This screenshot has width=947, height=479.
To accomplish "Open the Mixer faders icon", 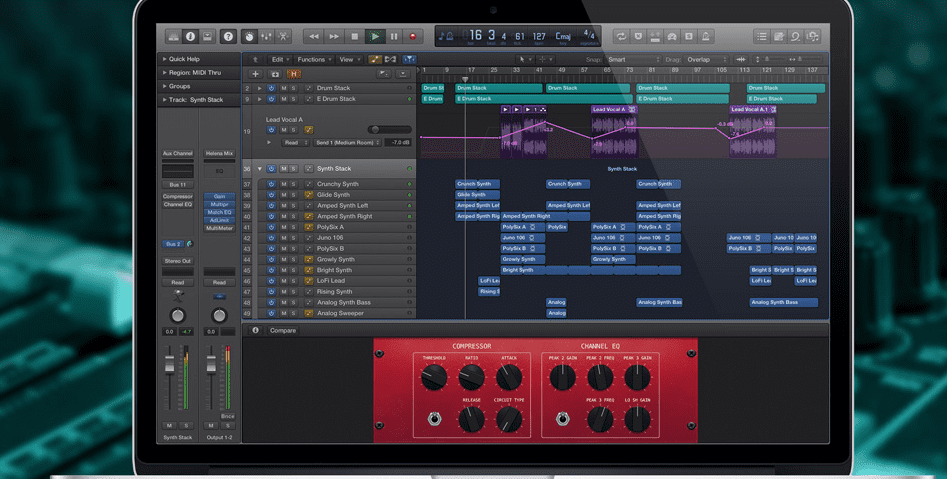I will [266, 36].
